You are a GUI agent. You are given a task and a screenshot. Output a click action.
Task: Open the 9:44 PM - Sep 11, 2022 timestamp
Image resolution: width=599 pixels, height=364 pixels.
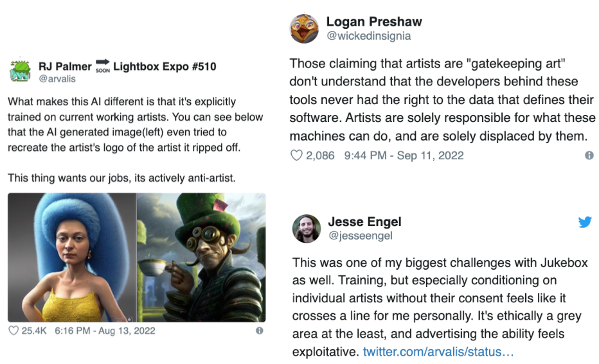(x=404, y=155)
